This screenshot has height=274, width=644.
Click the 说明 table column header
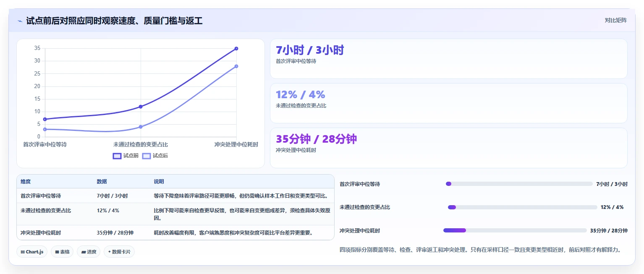(x=159, y=182)
